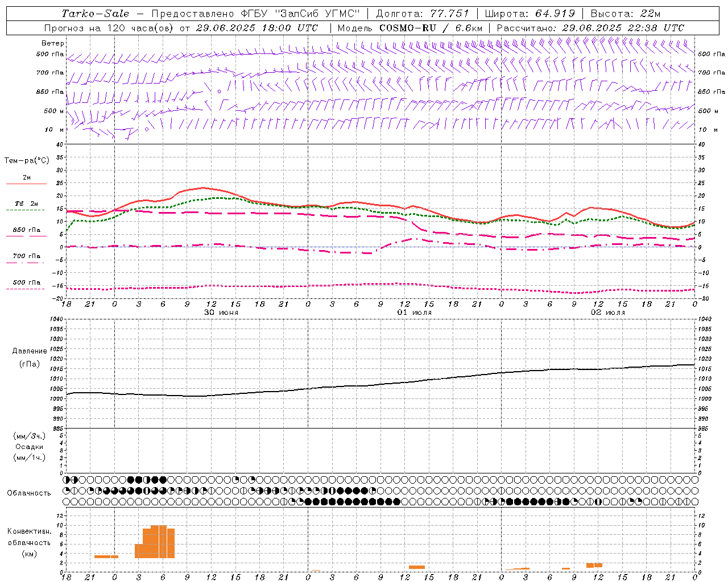Click the Осадки precipitation label
This screenshot has width=728, height=582.
click(x=30, y=447)
